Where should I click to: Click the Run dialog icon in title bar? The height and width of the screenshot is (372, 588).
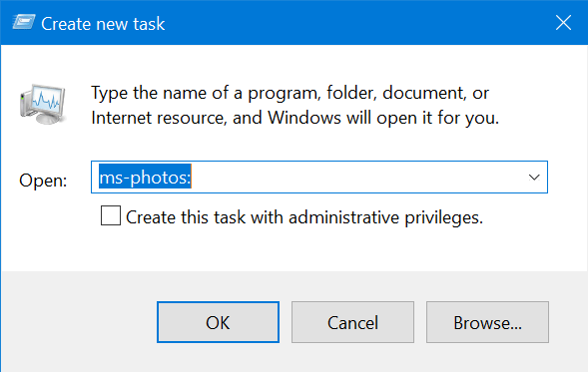pyautogui.click(x=24, y=22)
